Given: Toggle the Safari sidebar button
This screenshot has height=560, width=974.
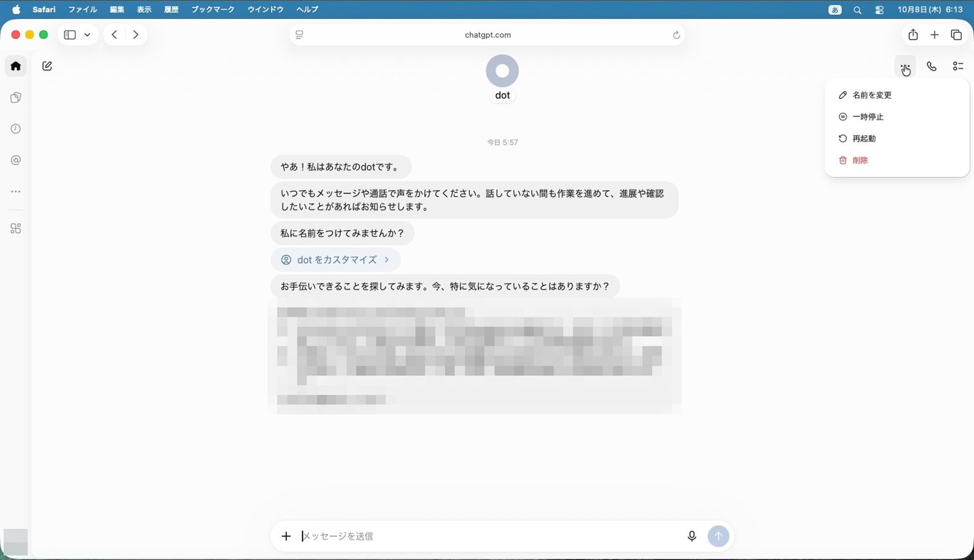Looking at the screenshot, I should (70, 35).
